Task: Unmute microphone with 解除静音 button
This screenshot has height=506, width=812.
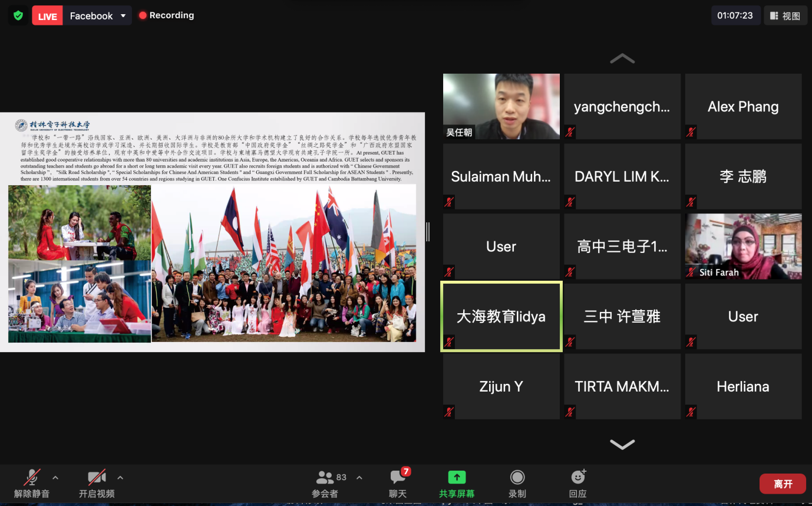Action: tap(32, 478)
